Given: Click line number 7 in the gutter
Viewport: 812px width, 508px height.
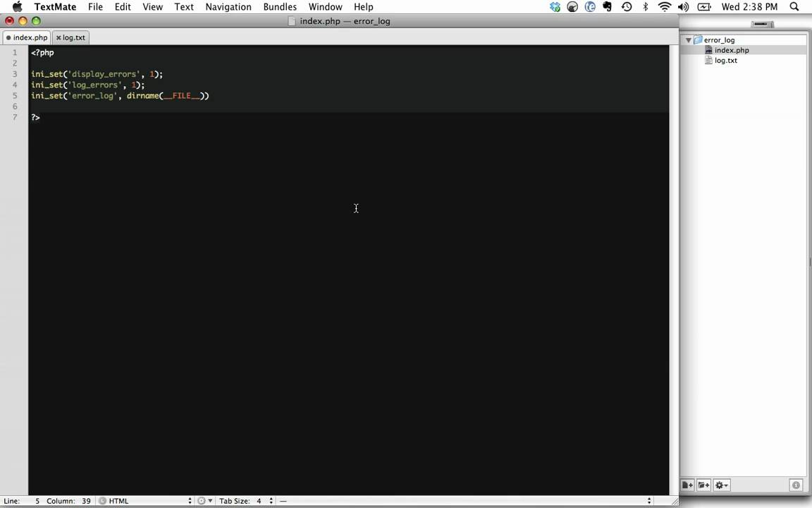Looking at the screenshot, I should pos(15,117).
